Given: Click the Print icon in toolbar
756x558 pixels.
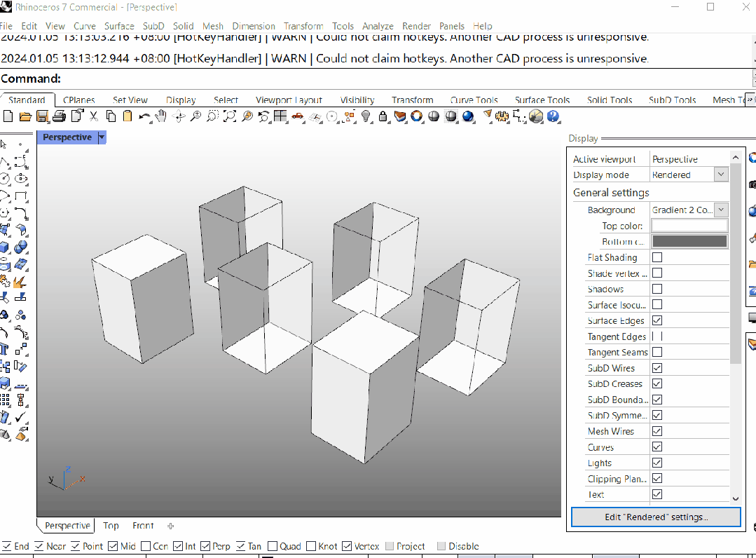Looking at the screenshot, I should [59, 116].
